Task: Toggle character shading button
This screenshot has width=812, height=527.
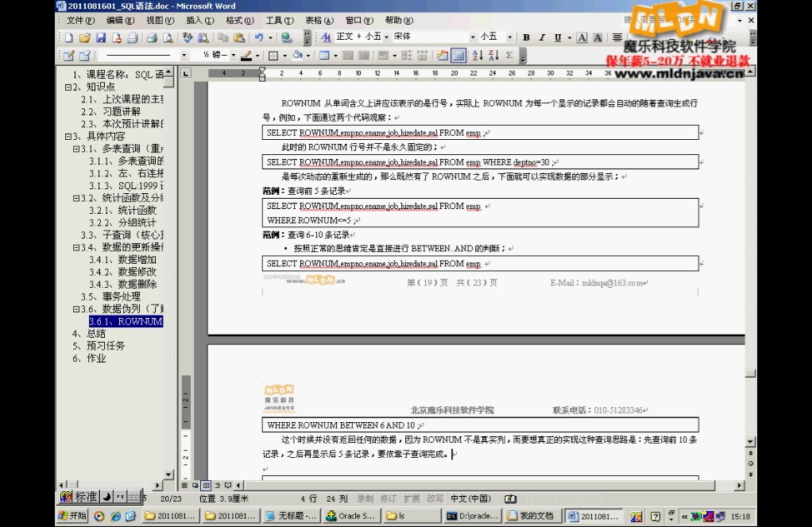Action: point(597,37)
